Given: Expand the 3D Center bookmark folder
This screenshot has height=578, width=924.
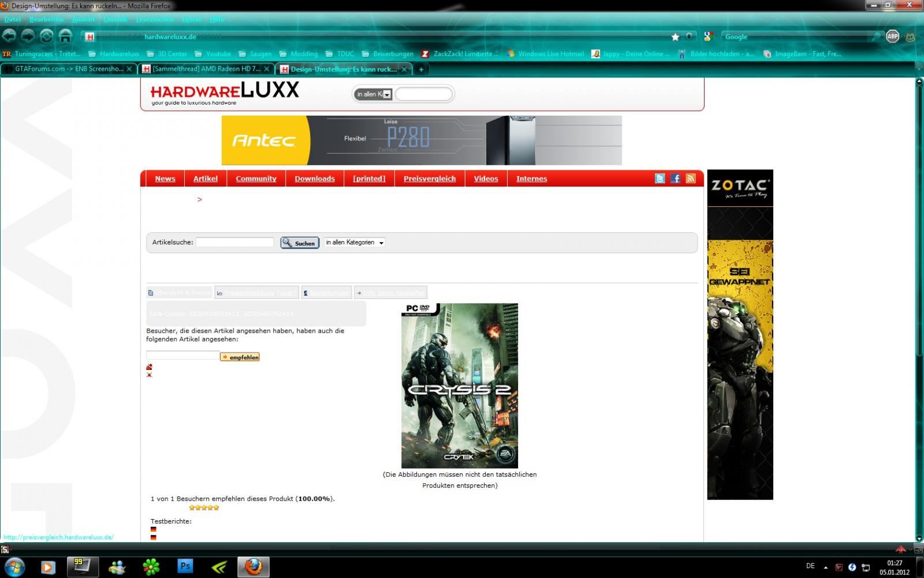Looking at the screenshot, I should click(x=167, y=54).
